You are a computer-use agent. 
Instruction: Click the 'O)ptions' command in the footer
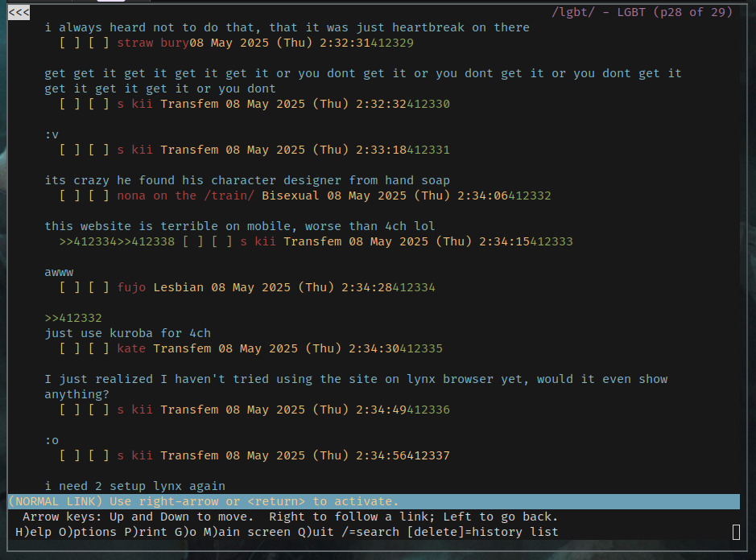click(88, 532)
